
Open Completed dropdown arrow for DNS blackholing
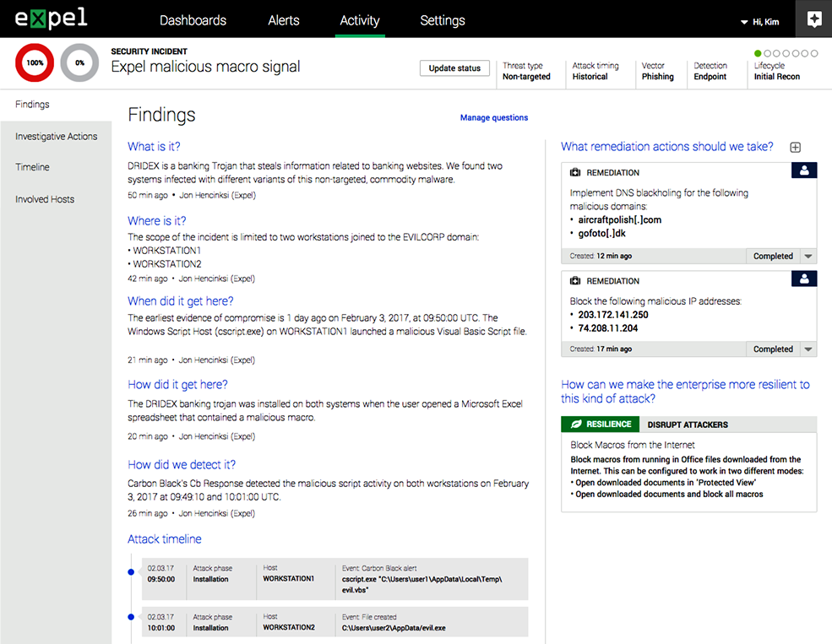point(808,256)
